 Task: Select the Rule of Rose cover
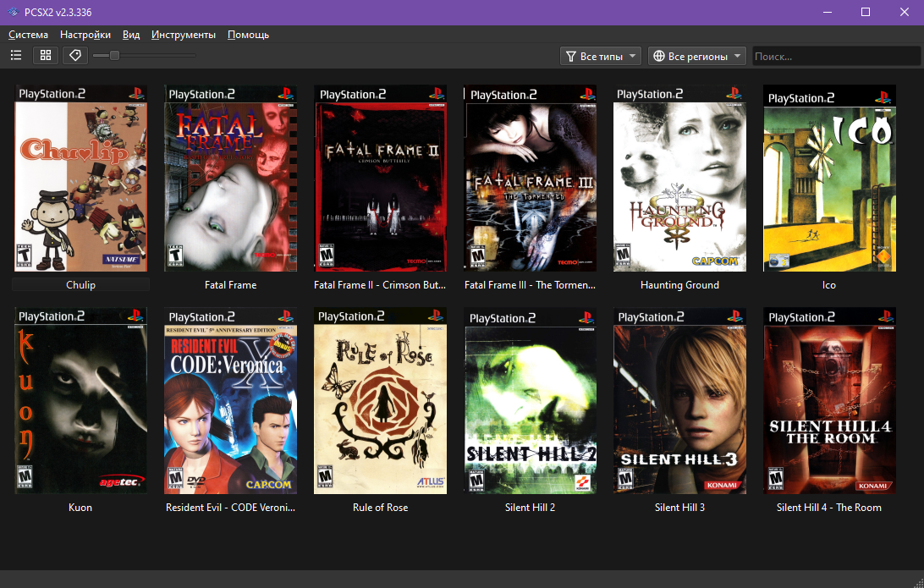pos(380,401)
